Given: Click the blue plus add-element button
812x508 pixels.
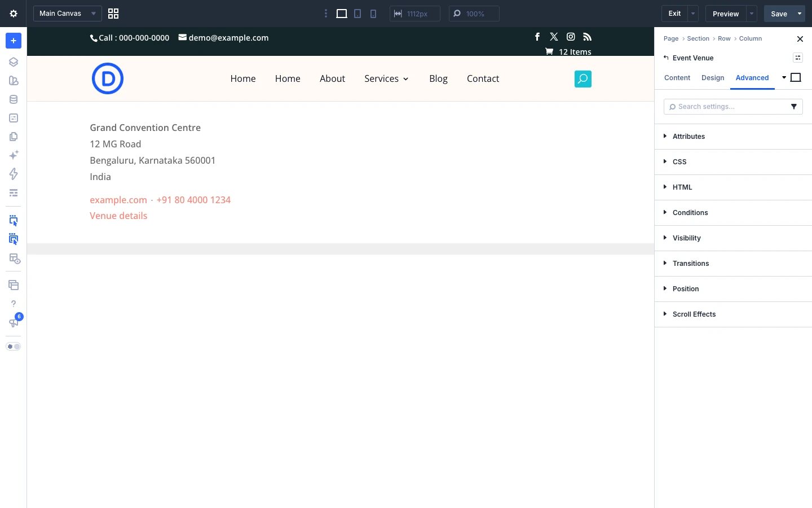Looking at the screenshot, I should (x=14, y=41).
